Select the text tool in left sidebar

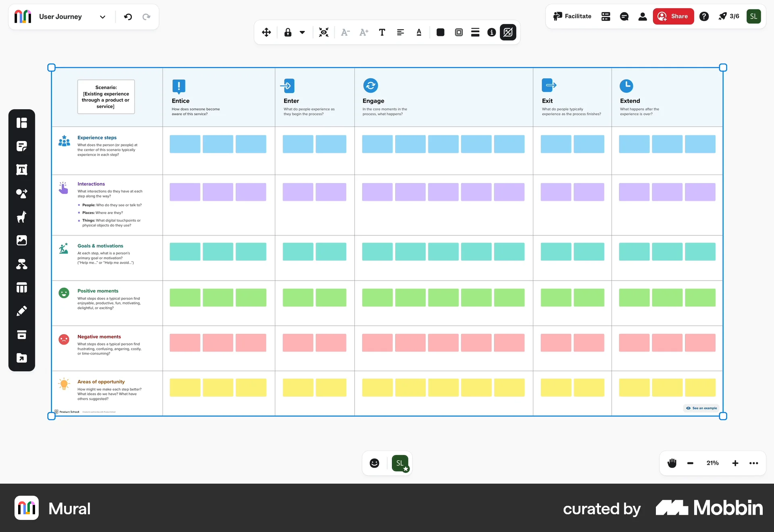[x=22, y=170]
